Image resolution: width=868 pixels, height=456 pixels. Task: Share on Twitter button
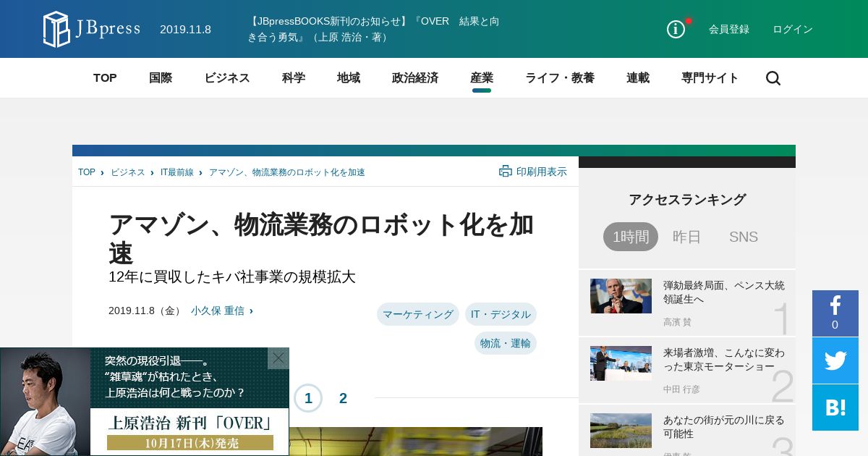(x=835, y=360)
